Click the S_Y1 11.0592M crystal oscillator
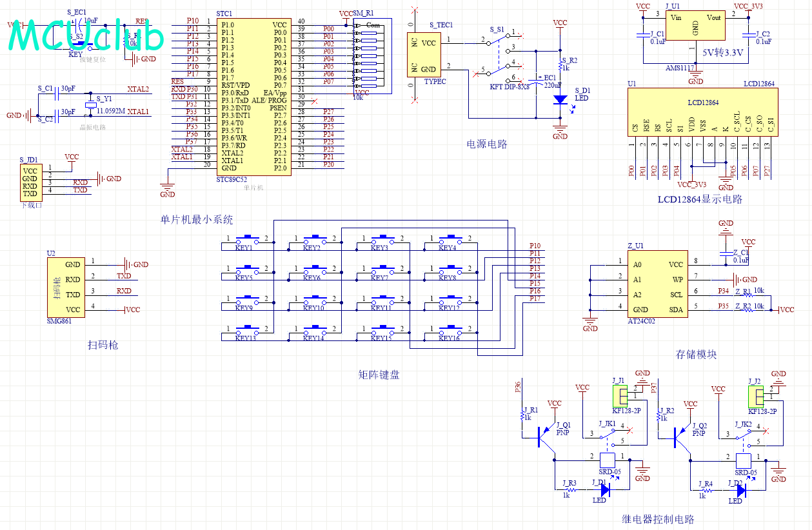Screen dimensions: 812x530 (91, 106)
